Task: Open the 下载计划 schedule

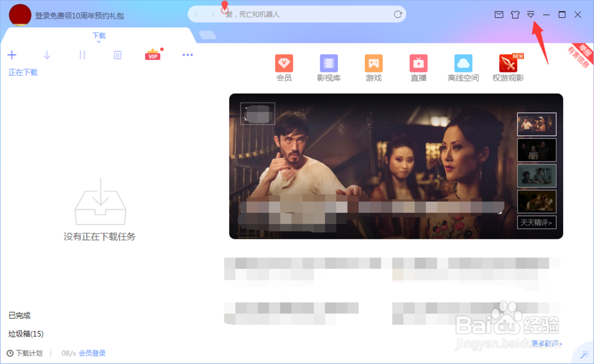Action: tap(24, 353)
